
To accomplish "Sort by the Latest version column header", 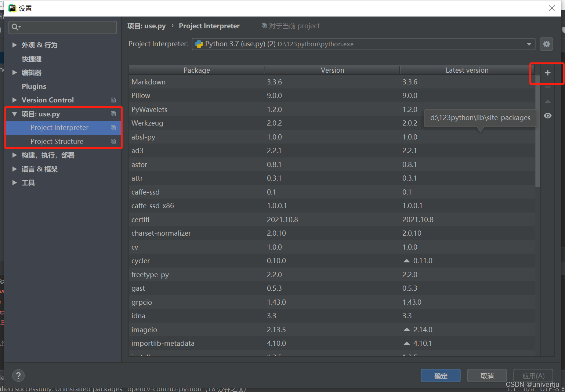I will click(x=467, y=70).
